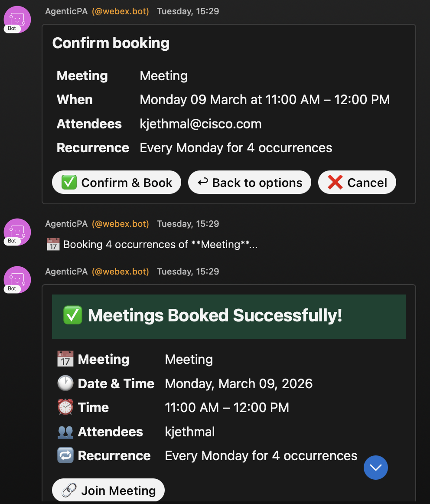Screen dimensions: 430x504
Task: Click the Tuesday 15:29 timestamp on the confirmation message
Action: (x=188, y=11)
